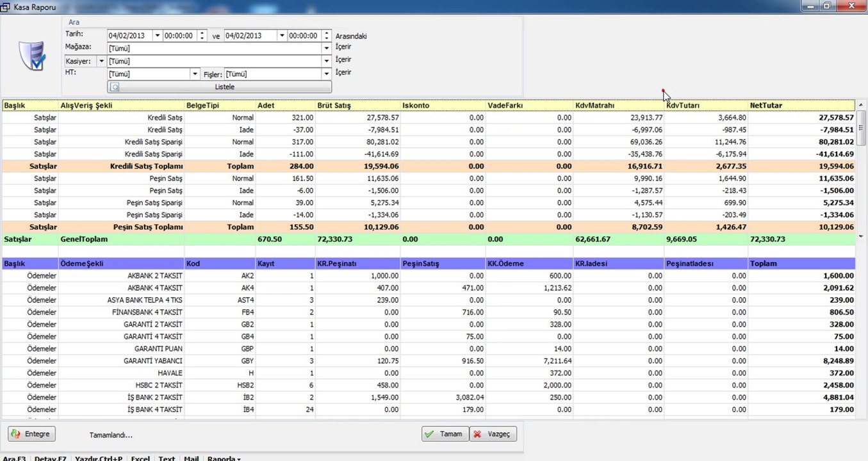
Task: Select Mail in the bottom toolbar
Action: coord(191,458)
